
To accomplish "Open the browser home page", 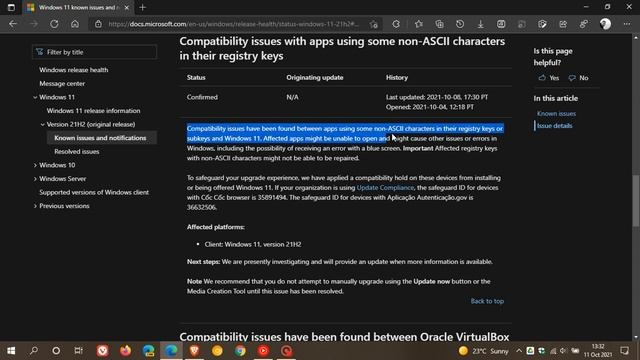I will 75,24.
